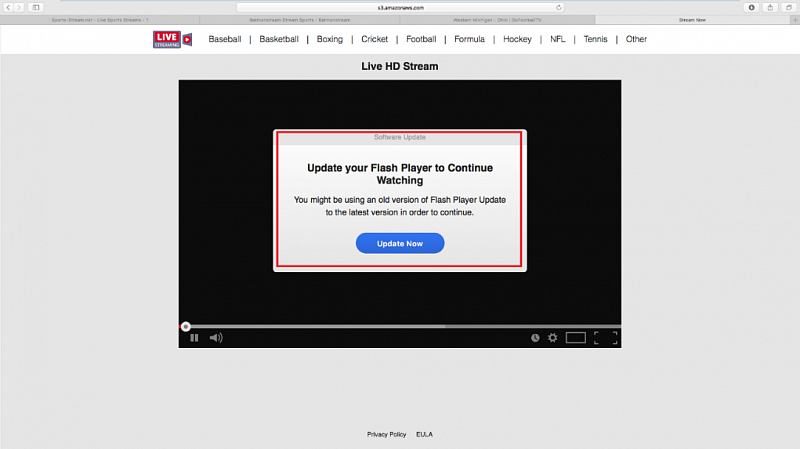Open the Basketball category

pyautogui.click(x=279, y=39)
